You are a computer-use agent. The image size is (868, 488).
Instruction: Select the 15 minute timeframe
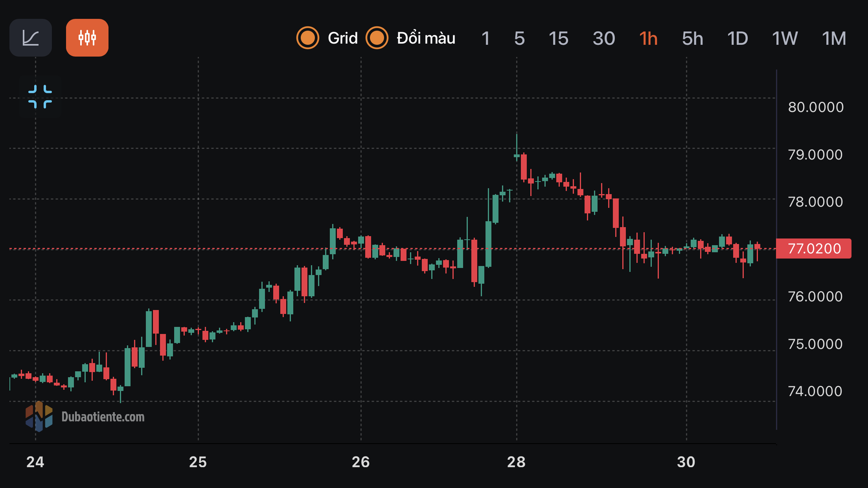click(x=558, y=39)
